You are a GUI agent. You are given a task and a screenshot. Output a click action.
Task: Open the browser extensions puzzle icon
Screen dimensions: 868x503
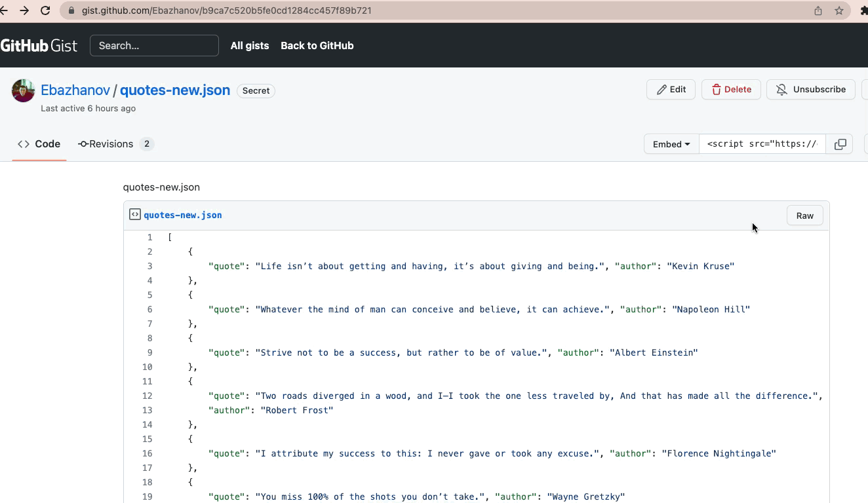(x=864, y=10)
